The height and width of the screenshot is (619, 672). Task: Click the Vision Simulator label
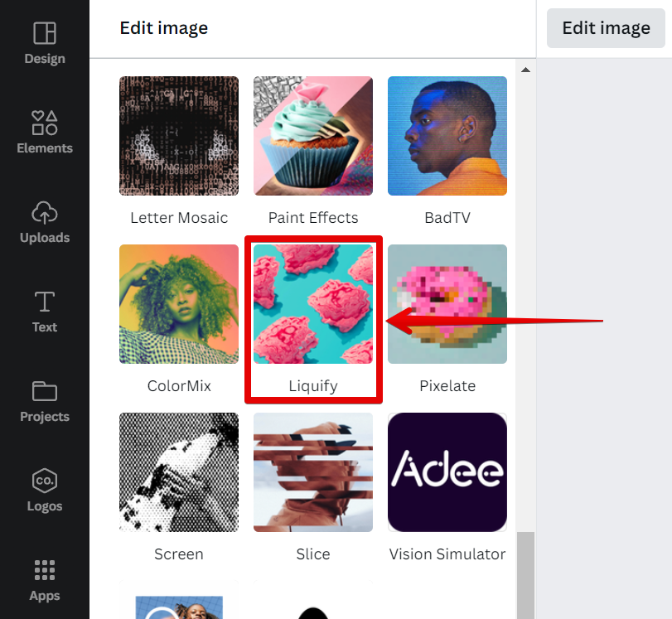pos(447,554)
